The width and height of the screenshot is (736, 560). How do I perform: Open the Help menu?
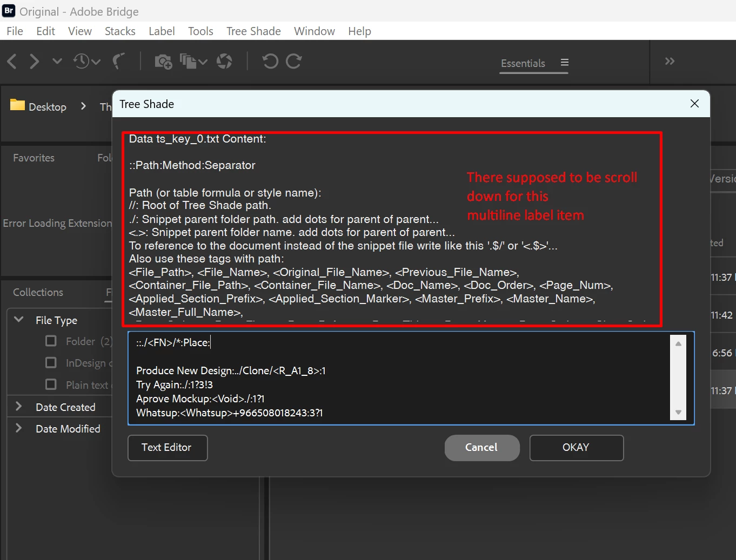click(x=359, y=31)
